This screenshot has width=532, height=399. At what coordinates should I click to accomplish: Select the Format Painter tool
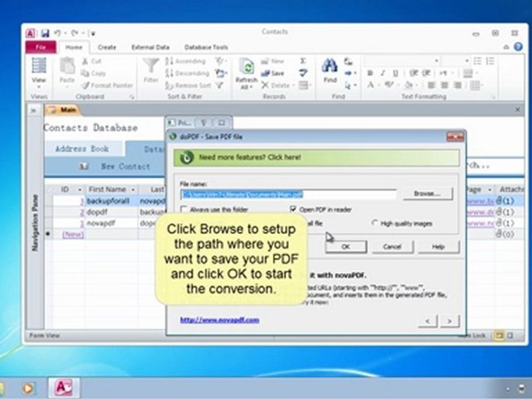click(107, 85)
